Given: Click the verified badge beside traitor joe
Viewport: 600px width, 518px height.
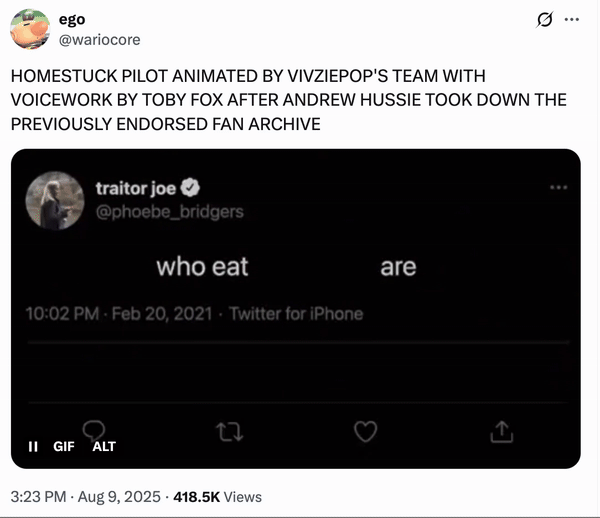Looking at the screenshot, I should click(x=188, y=188).
